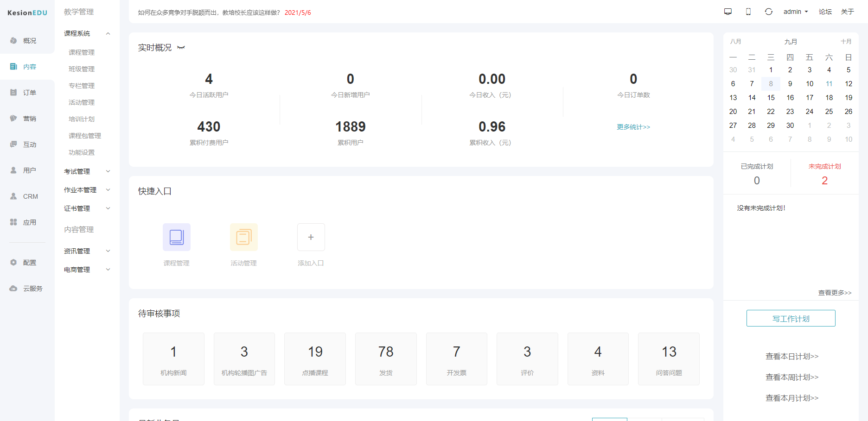Click the refresh icon in top bar
The width and height of the screenshot is (868, 421).
point(769,12)
